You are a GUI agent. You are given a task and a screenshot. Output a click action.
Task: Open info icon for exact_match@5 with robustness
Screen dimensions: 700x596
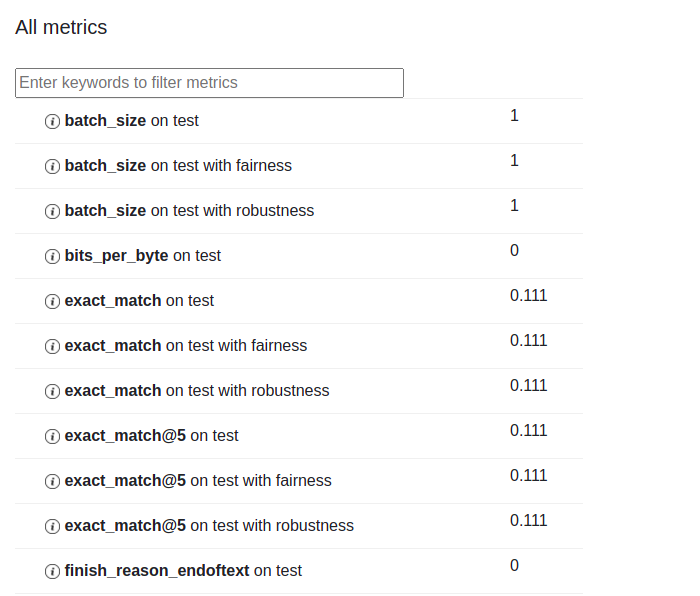52,526
